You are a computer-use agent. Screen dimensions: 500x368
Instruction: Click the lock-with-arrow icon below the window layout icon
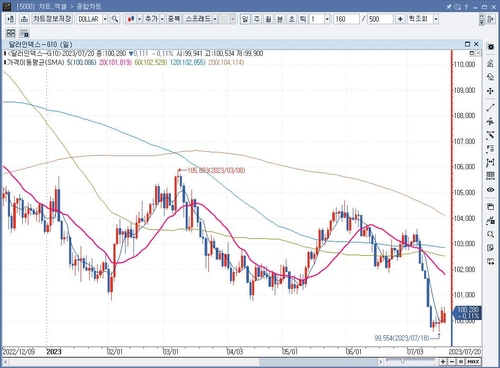[491, 220]
